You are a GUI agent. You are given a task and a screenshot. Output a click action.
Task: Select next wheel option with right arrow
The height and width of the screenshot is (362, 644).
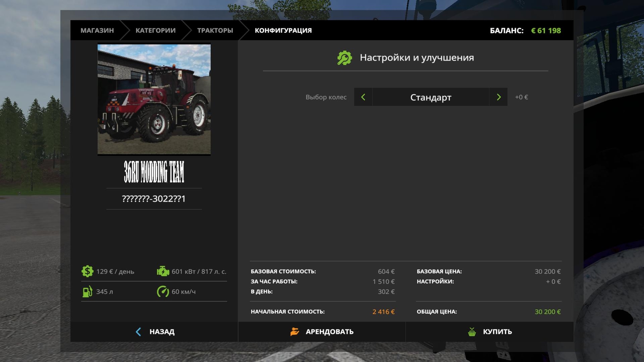[498, 97]
